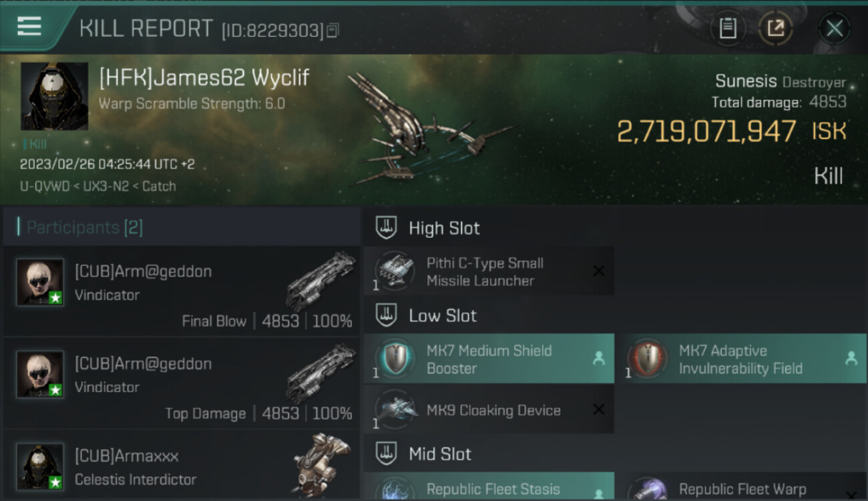Screen dimensions: 868x501
Task: Open the Armaxxx pilot portrait
Action: (x=40, y=466)
